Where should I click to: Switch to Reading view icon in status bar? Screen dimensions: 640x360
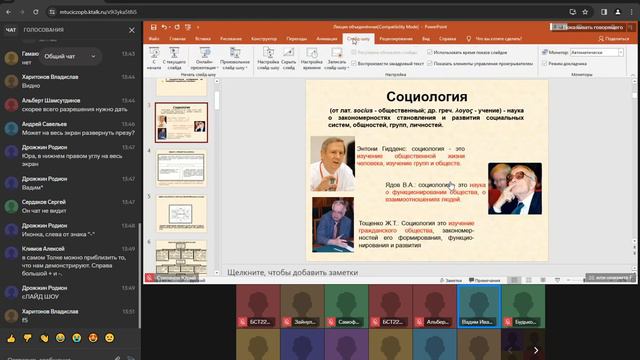[543, 280]
